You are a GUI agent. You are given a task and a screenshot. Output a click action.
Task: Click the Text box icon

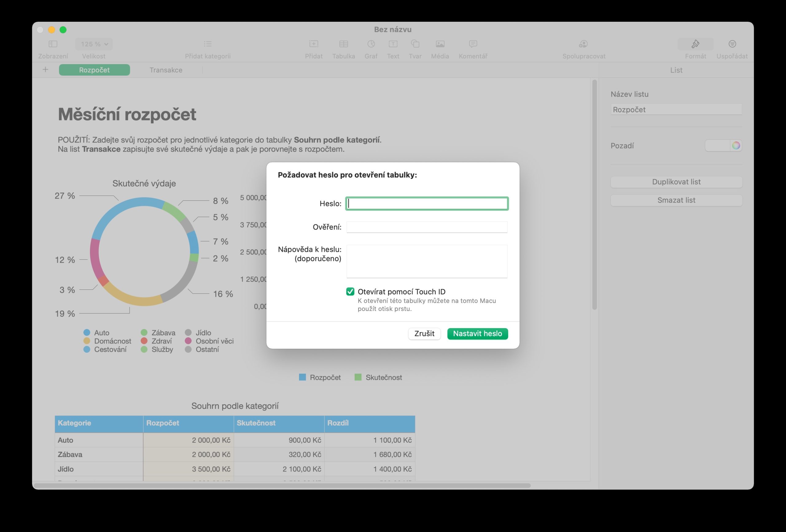tap(393, 44)
